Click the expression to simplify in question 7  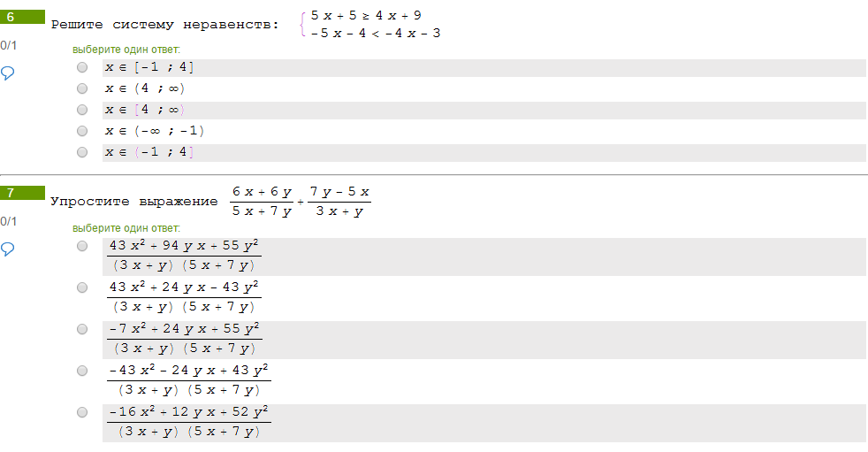point(301,202)
